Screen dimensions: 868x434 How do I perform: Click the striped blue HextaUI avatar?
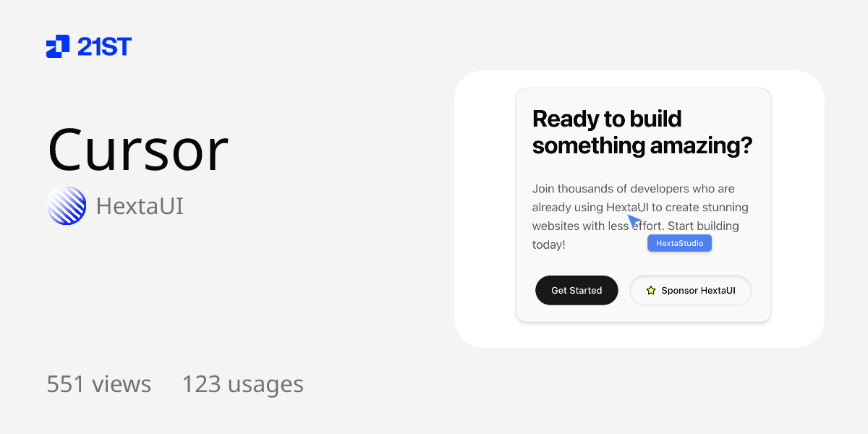(67, 205)
